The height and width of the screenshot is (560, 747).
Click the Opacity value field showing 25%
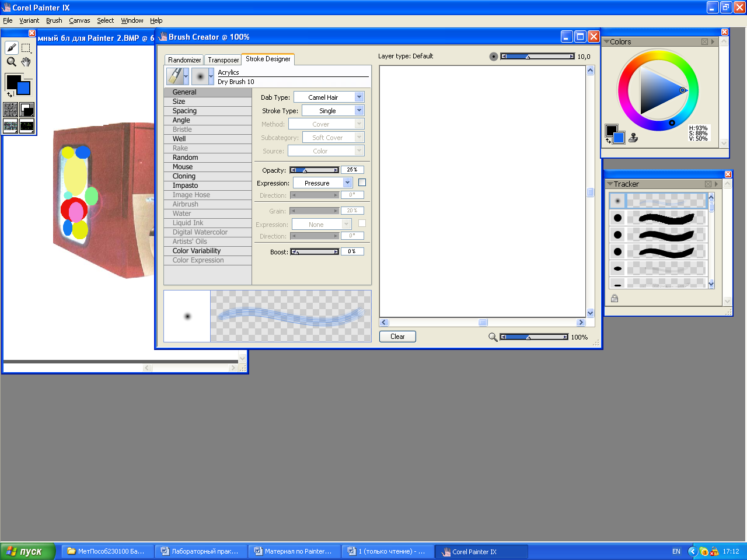tap(352, 170)
